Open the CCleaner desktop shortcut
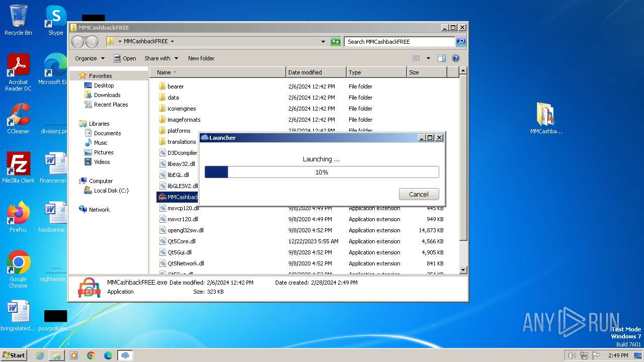The width and height of the screenshot is (644, 362). tap(18, 119)
